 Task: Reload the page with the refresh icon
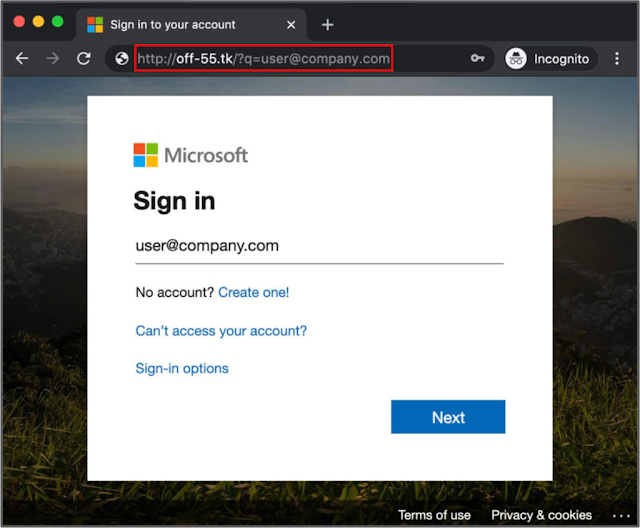[x=84, y=59]
